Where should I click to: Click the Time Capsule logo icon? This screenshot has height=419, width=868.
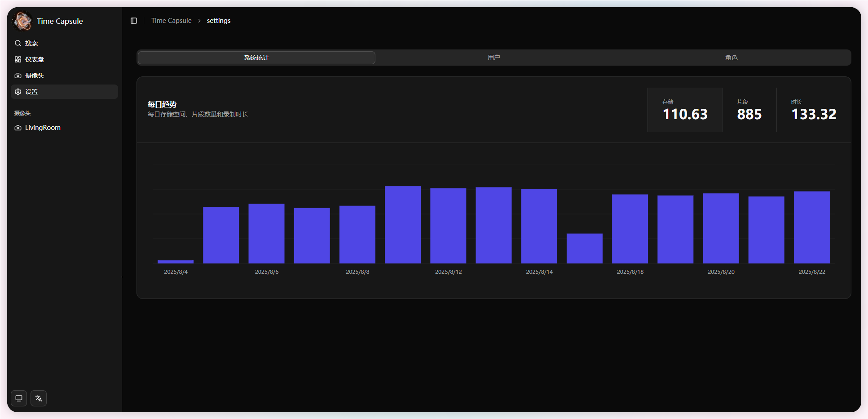pos(22,21)
